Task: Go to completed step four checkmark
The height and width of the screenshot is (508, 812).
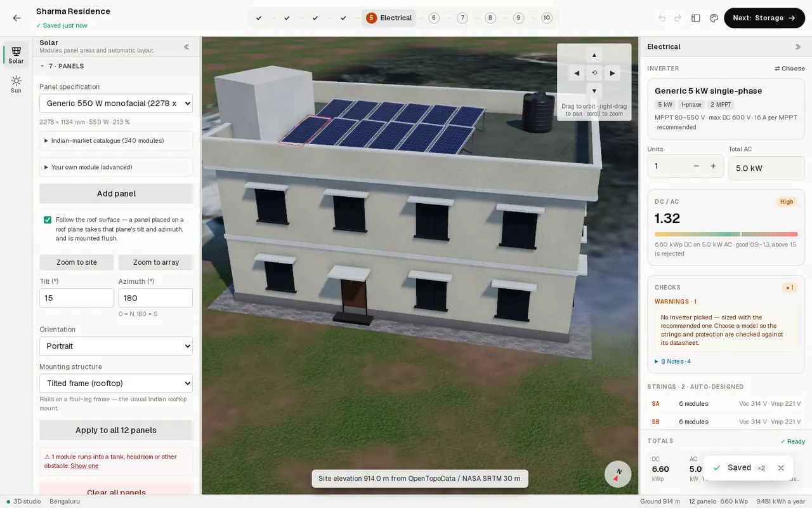Action: [343, 18]
